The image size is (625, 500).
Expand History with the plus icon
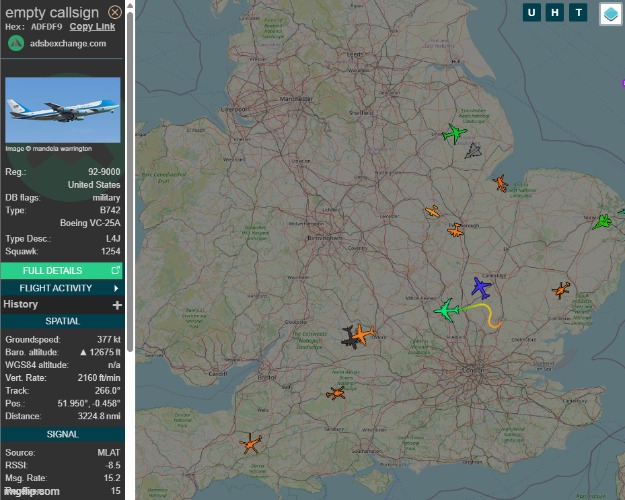117,304
